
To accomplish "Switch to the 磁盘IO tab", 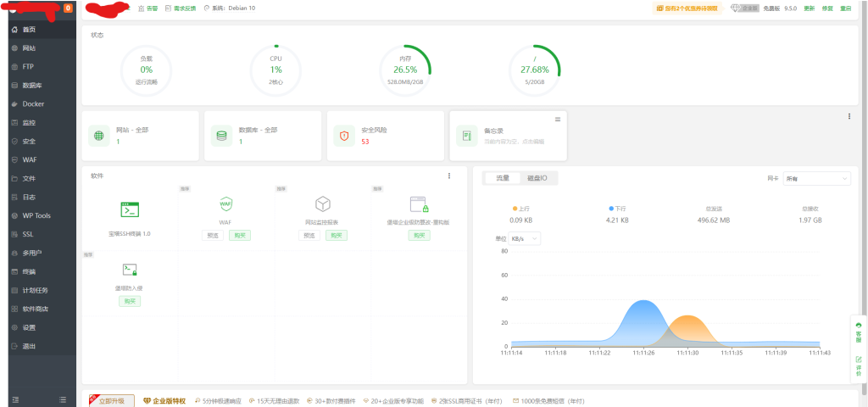I will tap(537, 178).
